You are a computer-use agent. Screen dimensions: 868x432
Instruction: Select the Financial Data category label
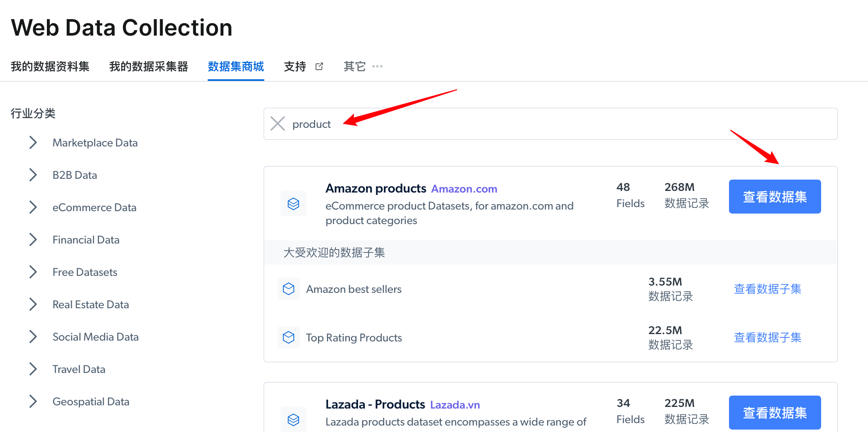pyautogui.click(x=86, y=240)
